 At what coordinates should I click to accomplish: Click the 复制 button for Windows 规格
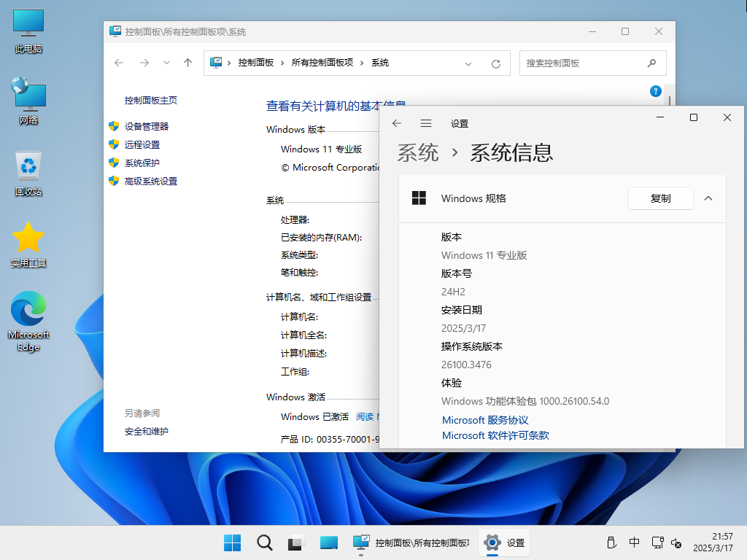(661, 198)
